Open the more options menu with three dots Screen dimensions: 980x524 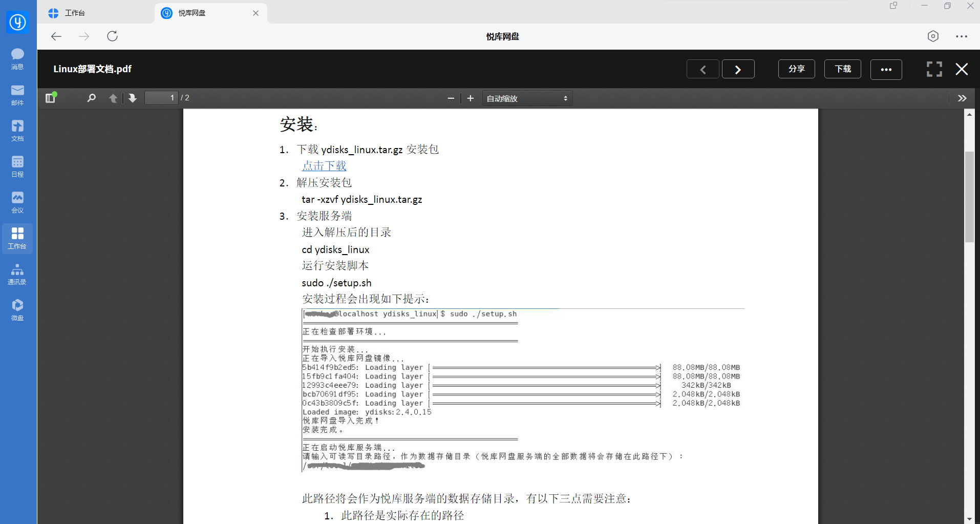[x=886, y=69]
